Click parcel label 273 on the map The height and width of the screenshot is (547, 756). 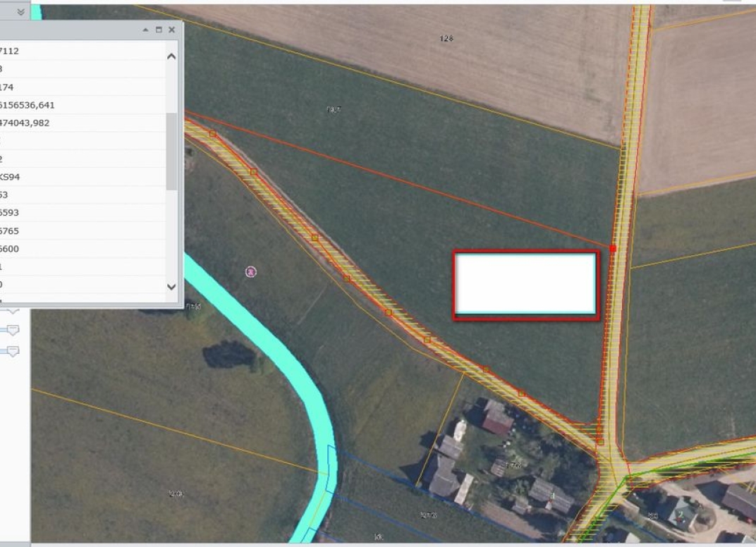pos(429,515)
